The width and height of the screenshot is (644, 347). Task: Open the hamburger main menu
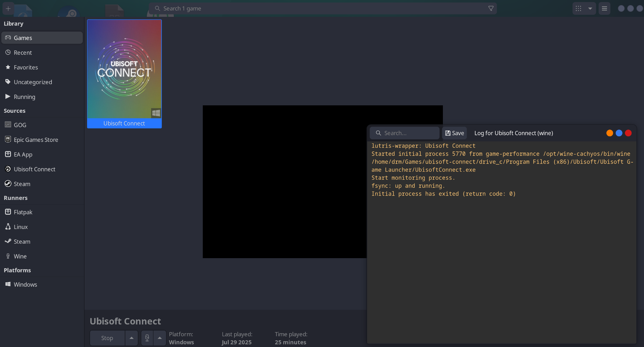[604, 8]
